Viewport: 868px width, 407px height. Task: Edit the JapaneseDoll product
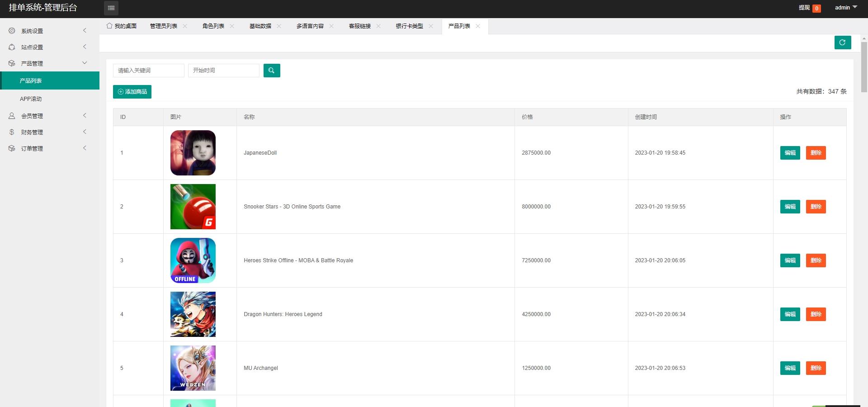(x=790, y=153)
